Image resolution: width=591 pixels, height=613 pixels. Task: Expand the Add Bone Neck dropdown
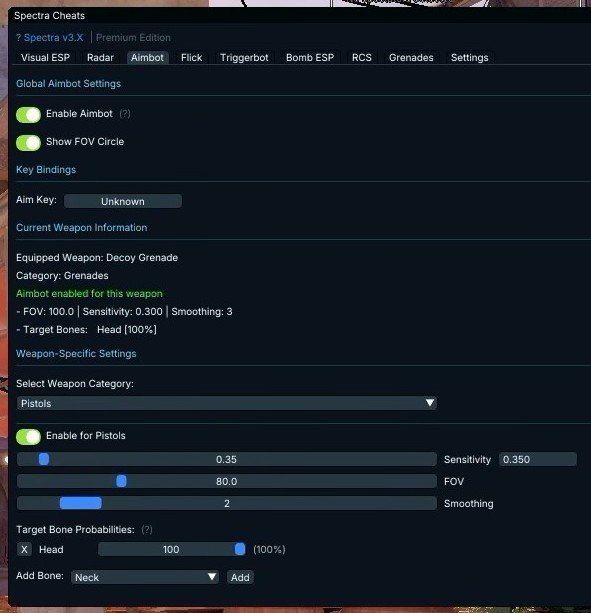pyautogui.click(x=145, y=577)
